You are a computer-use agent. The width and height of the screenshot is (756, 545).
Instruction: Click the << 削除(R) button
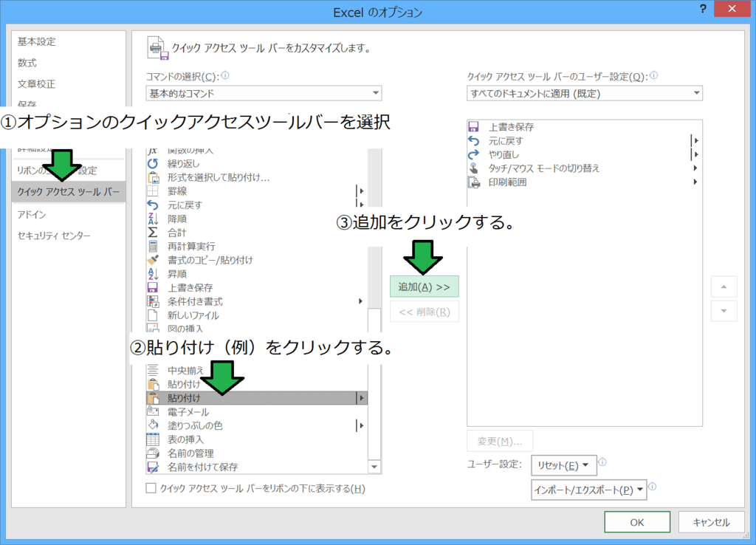pos(425,312)
